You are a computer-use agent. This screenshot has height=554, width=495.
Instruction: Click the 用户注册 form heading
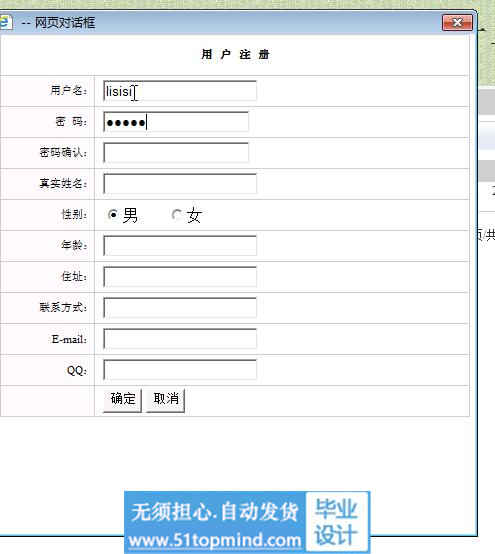[236, 55]
